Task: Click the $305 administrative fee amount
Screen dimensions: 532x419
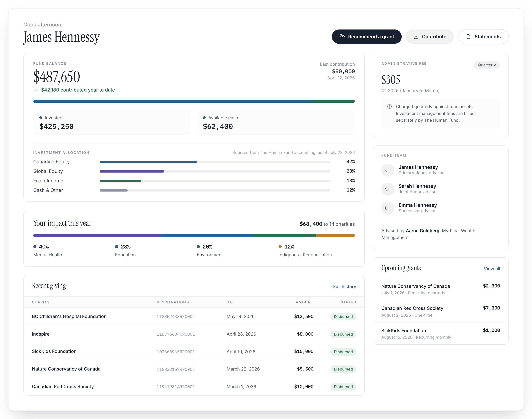Action: coord(391,80)
